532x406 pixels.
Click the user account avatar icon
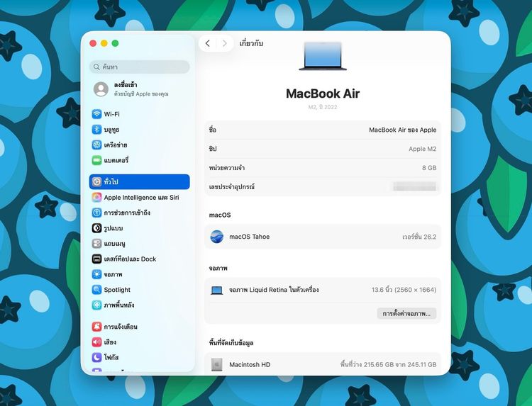(x=101, y=89)
